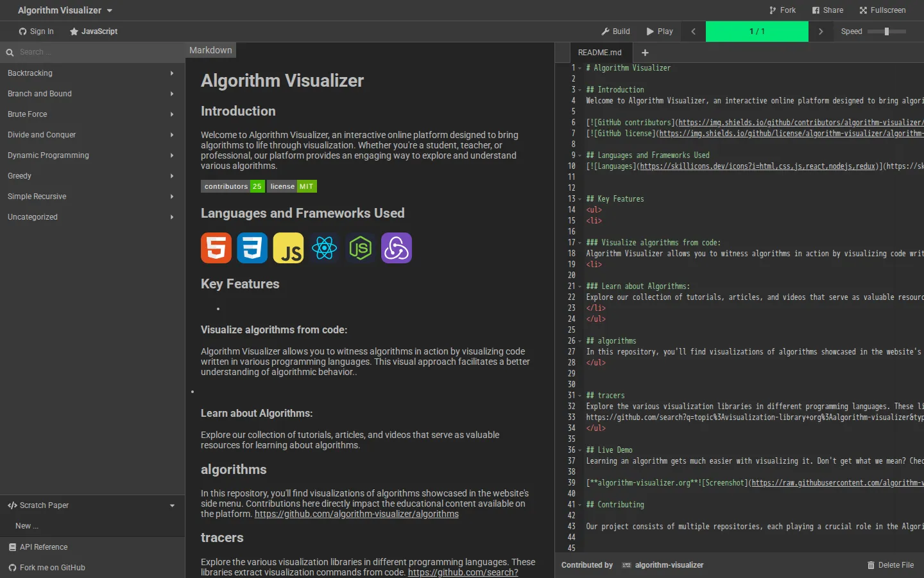Viewport: 924px width, 578px height.
Task: Go to next step chevron
Action: [821, 31]
